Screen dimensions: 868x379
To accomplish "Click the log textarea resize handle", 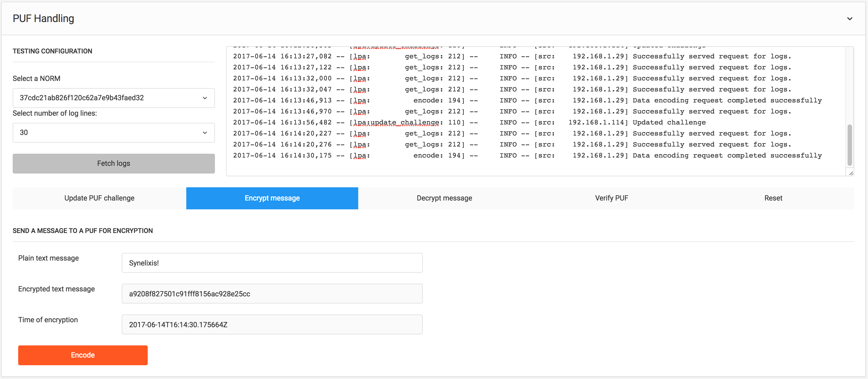I will (851, 173).
